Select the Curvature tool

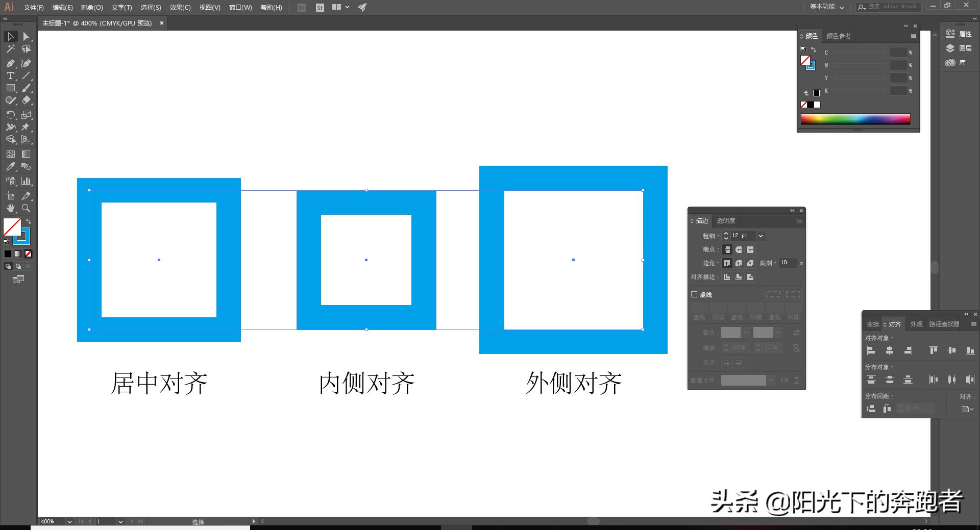coord(27,63)
